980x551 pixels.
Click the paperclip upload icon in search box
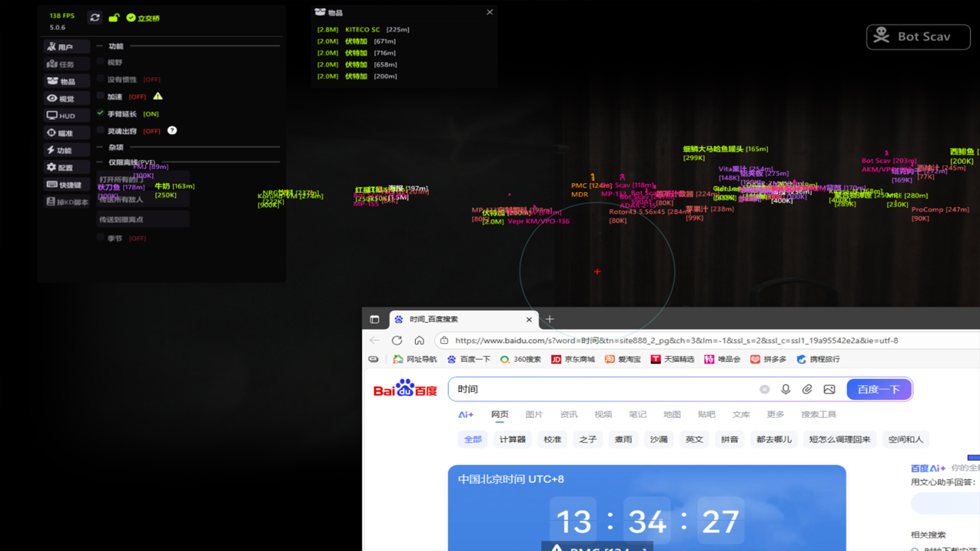point(807,389)
